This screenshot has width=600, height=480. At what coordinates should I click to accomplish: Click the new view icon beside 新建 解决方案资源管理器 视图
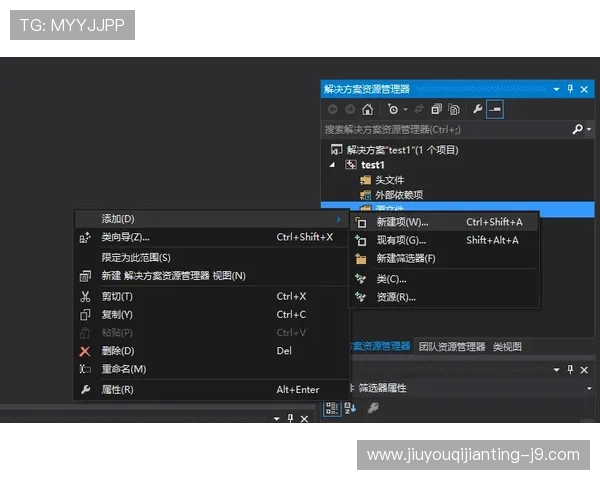coord(85,276)
